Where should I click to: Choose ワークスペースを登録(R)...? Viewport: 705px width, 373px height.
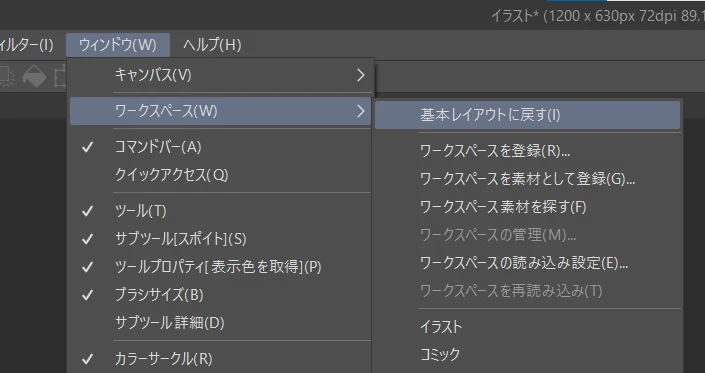click(x=527, y=151)
